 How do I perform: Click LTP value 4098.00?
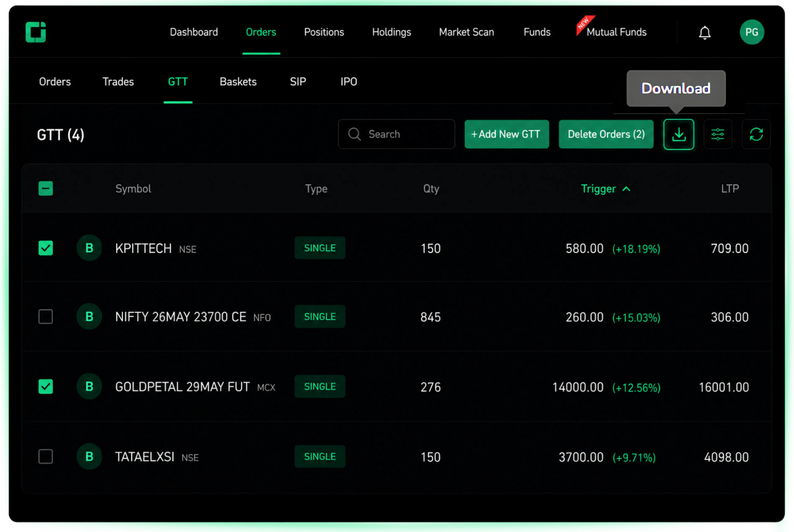tap(726, 457)
